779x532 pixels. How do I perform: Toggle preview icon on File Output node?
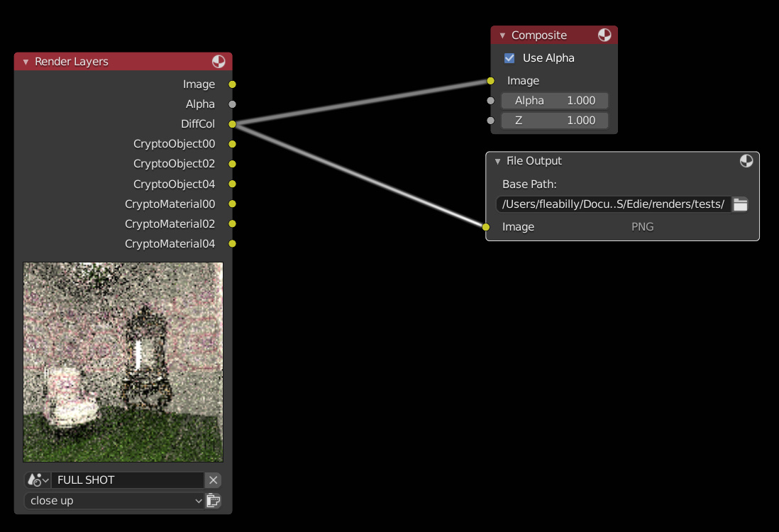pos(746,161)
